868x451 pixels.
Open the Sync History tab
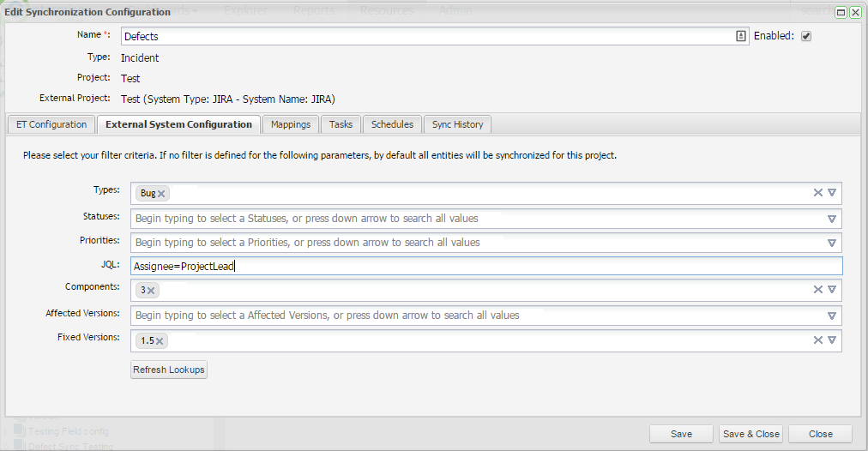[x=457, y=124]
